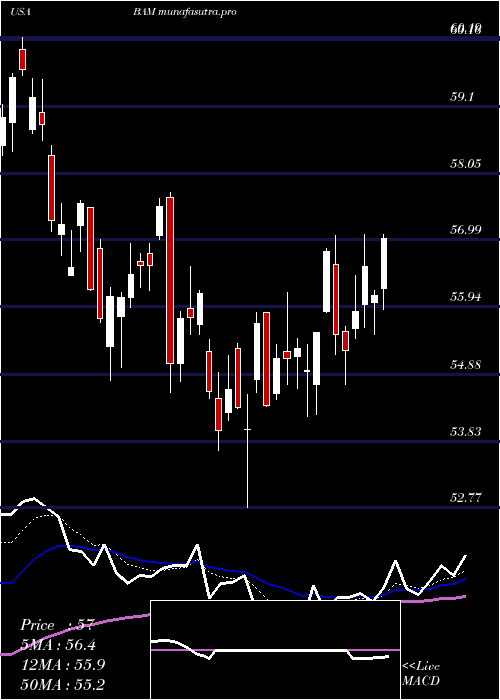Click the 55.94 price axis label
Image resolution: width=500 pixels, height=700 pixels.
tap(465, 297)
